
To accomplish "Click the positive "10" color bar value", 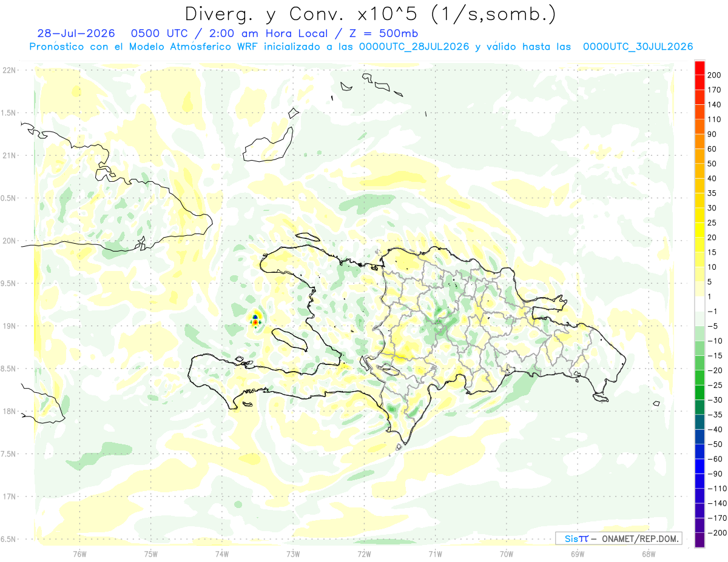I will coord(712,267).
